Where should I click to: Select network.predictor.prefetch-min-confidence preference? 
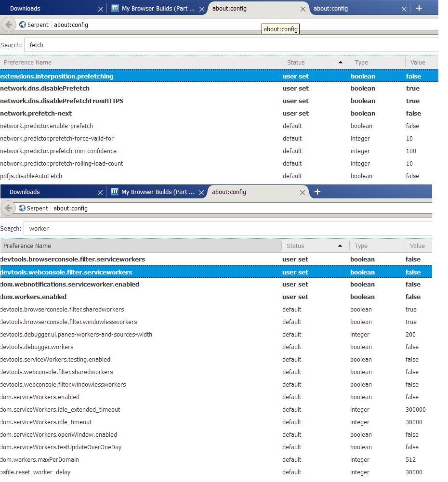[219, 151]
